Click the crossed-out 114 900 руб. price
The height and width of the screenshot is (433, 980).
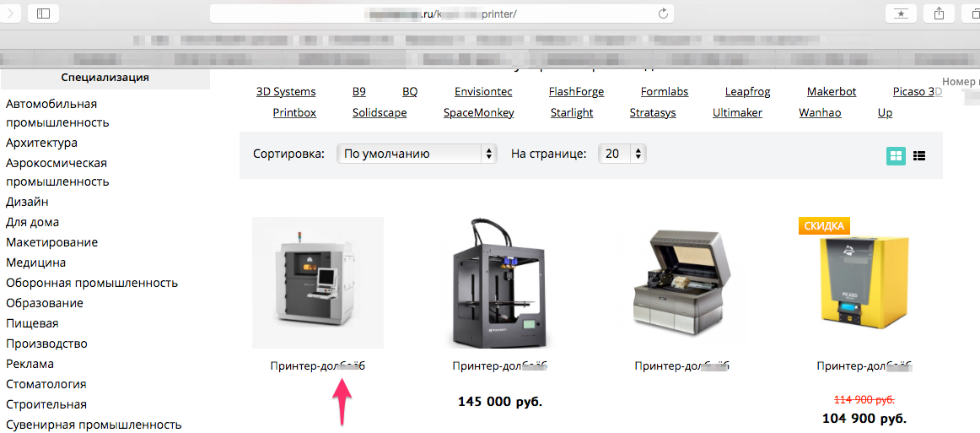(x=864, y=400)
